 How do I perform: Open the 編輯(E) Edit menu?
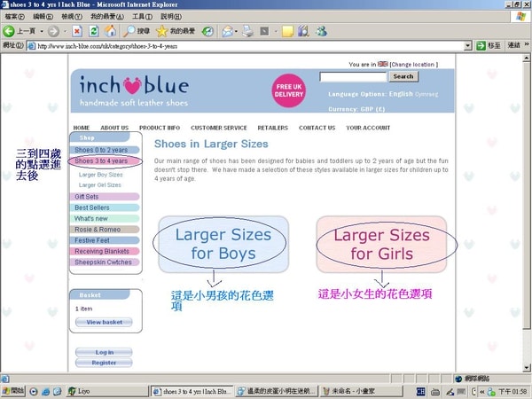click(x=43, y=16)
